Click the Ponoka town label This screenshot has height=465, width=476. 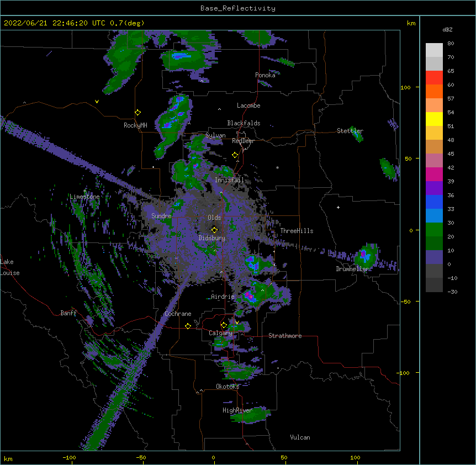pyautogui.click(x=265, y=75)
